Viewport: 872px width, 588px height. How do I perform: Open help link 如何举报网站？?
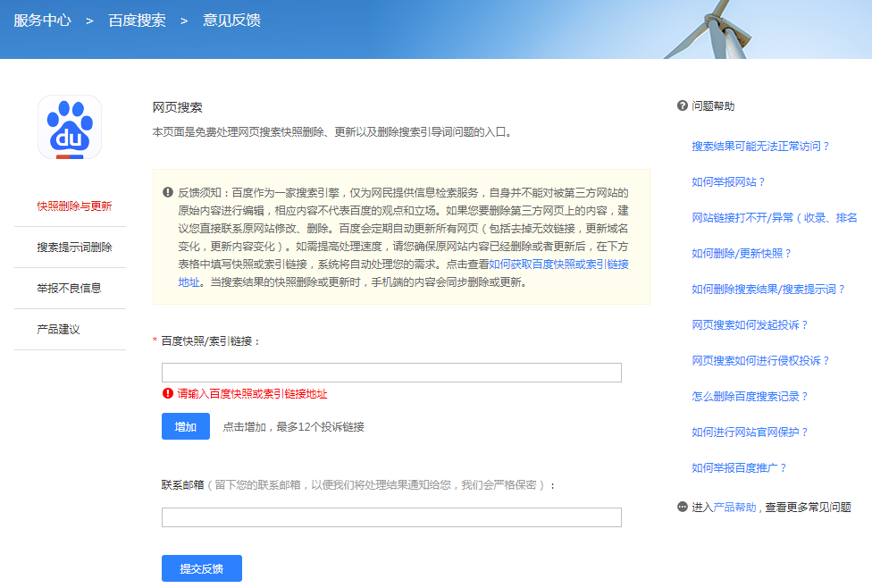pyautogui.click(x=728, y=182)
